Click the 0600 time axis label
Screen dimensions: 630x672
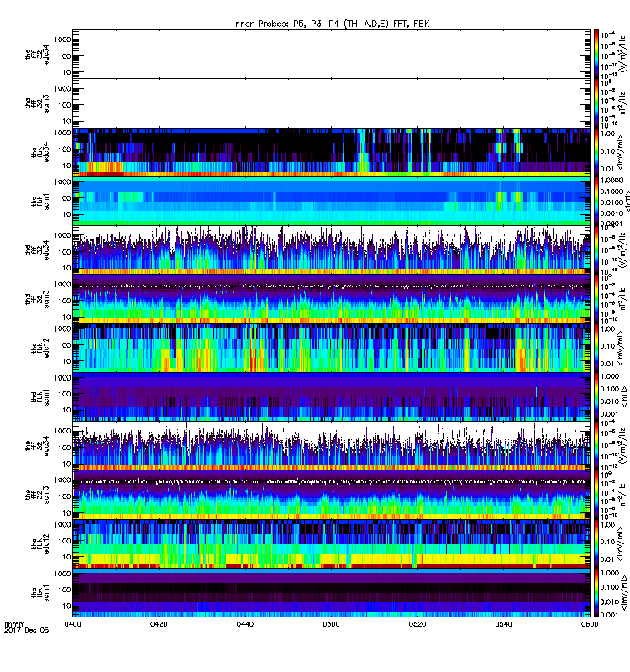click(x=590, y=624)
